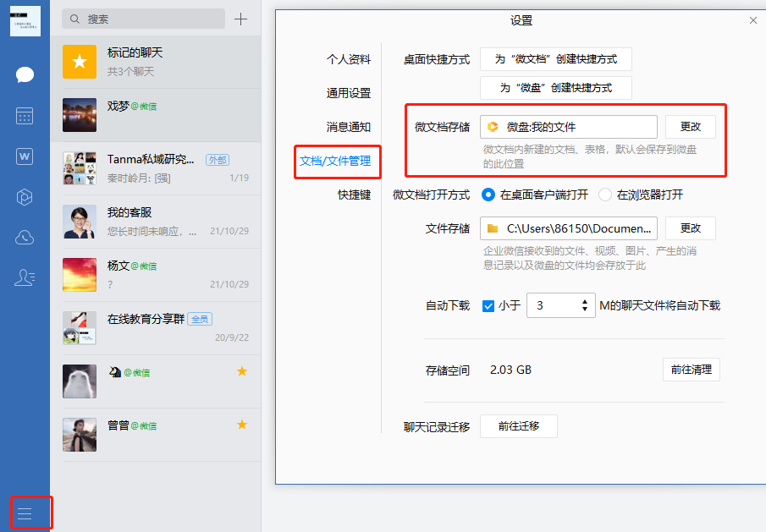The height and width of the screenshot is (532, 766).
Task: Switch to 消息通知 settings tab
Action: click(349, 128)
